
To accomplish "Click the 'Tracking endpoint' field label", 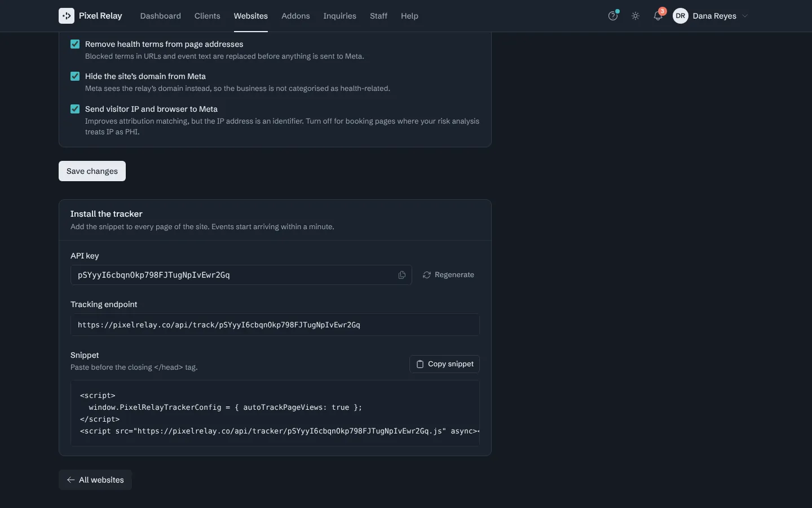I will pos(104,304).
